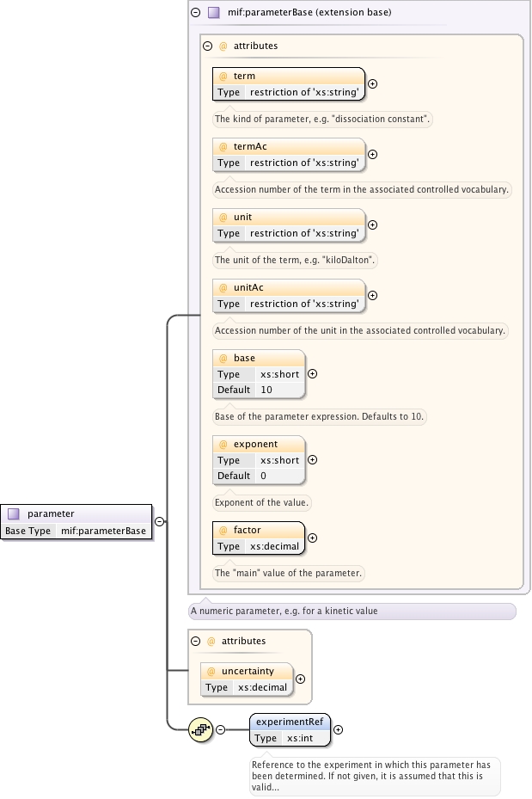This screenshot has width=532, height=799.
Task: Click the purple square icon beside parameter
Action: [14, 513]
